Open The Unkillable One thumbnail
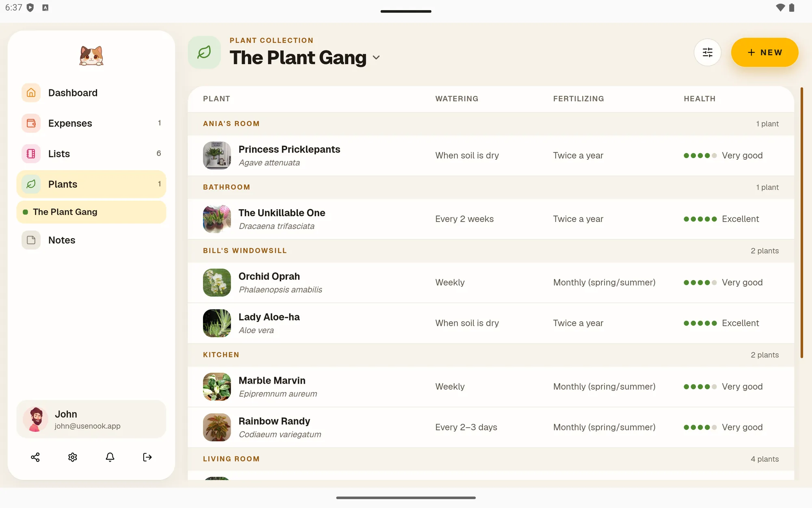 [x=217, y=219]
